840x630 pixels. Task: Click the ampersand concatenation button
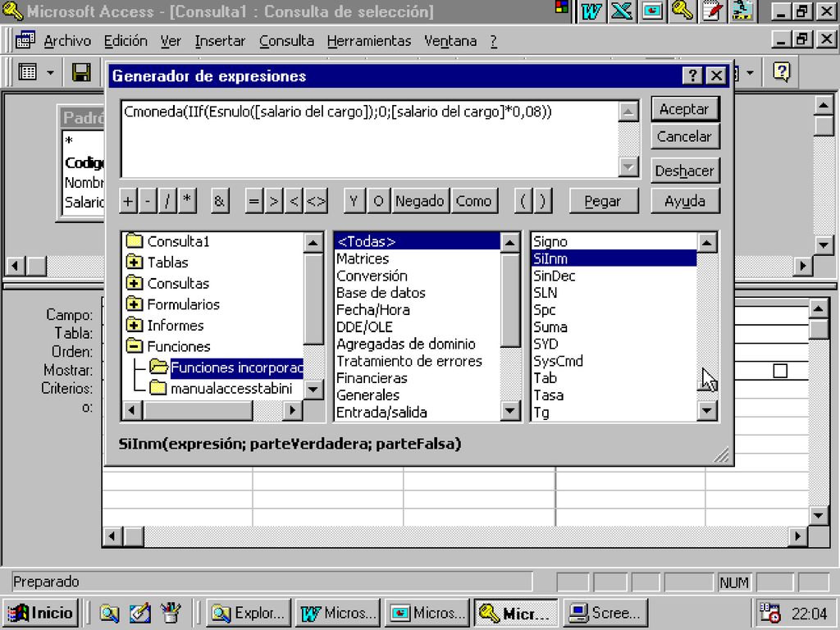pos(220,202)
